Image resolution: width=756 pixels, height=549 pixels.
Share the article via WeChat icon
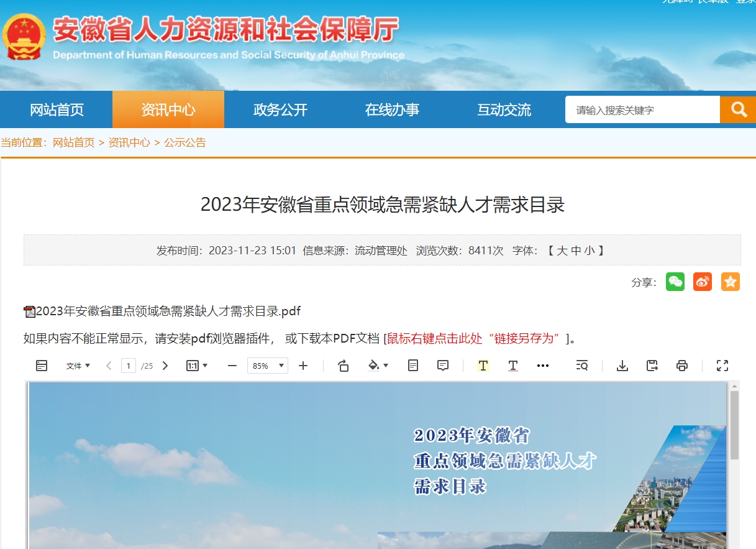[675, 282]
